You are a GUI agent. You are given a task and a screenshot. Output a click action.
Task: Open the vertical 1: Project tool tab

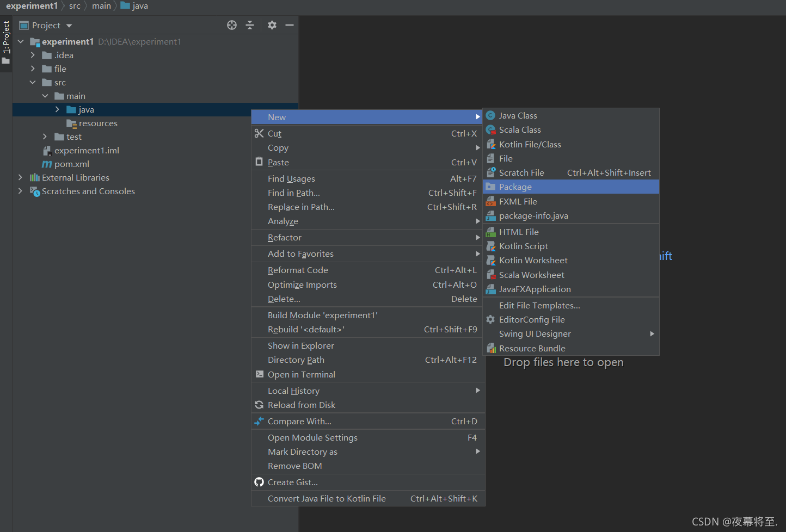click(6, 42)
